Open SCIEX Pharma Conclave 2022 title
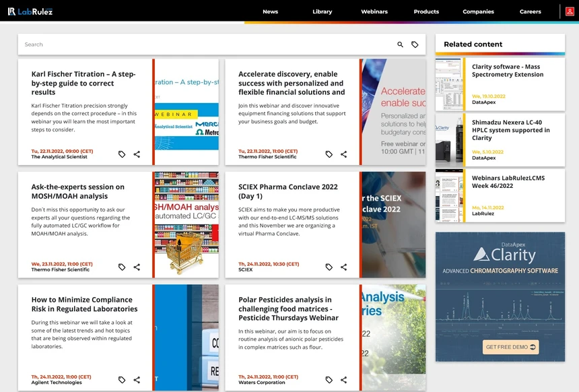Image resolution: width=579 pixels, height=392 pixels. click(288, 191)
